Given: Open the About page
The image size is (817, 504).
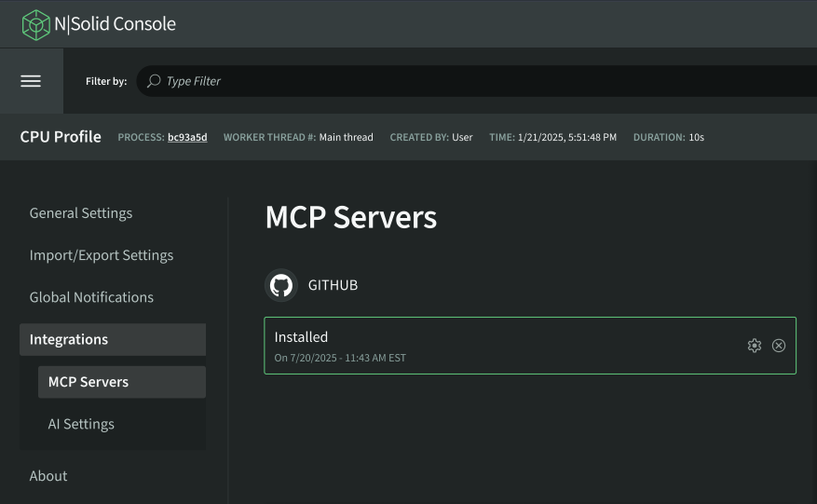Looking at the screenshot, I should pos(48,476).
